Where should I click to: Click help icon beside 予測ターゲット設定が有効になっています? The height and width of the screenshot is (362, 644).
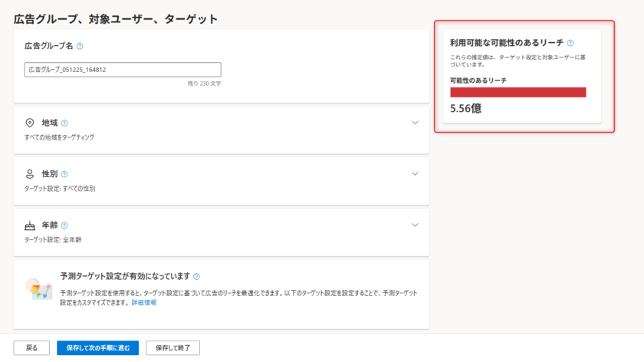pyautogui.click(x=197, y=276)
